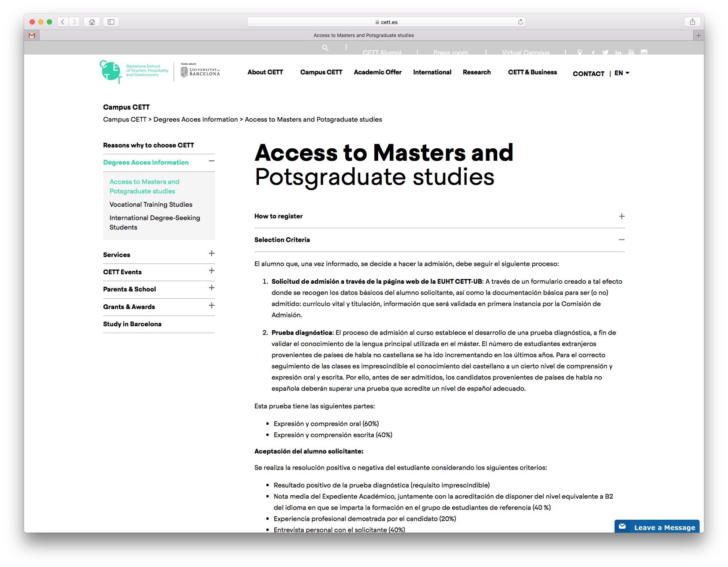Click the CETT logo in header
The height and width of the screenshot is (567, 728).
111,72
